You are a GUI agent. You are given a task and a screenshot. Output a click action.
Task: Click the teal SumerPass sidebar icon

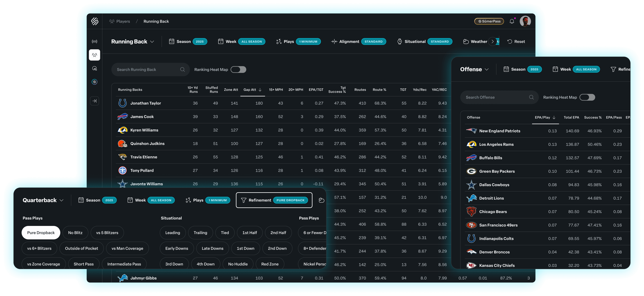94,82
